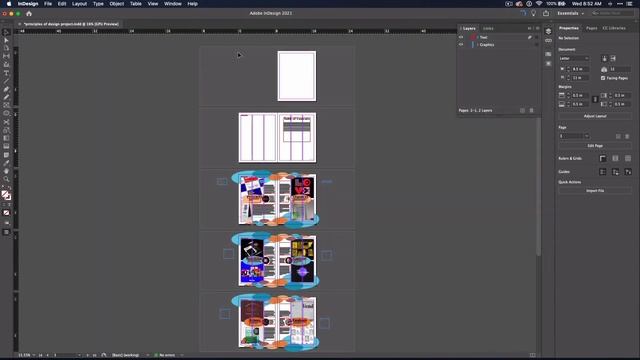Select the Pencil tool
640x360 pixels.
click(6, 97)
